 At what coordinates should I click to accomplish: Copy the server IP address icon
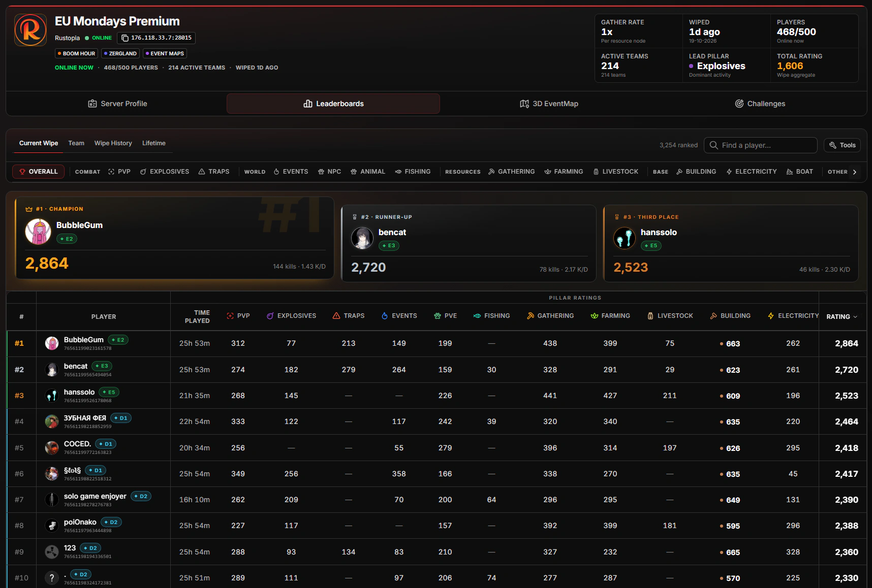(125, 38)
